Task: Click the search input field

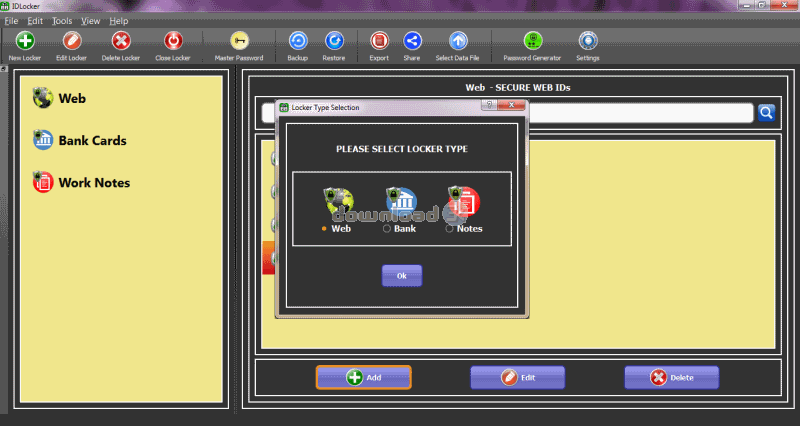Action: [640, 113]
